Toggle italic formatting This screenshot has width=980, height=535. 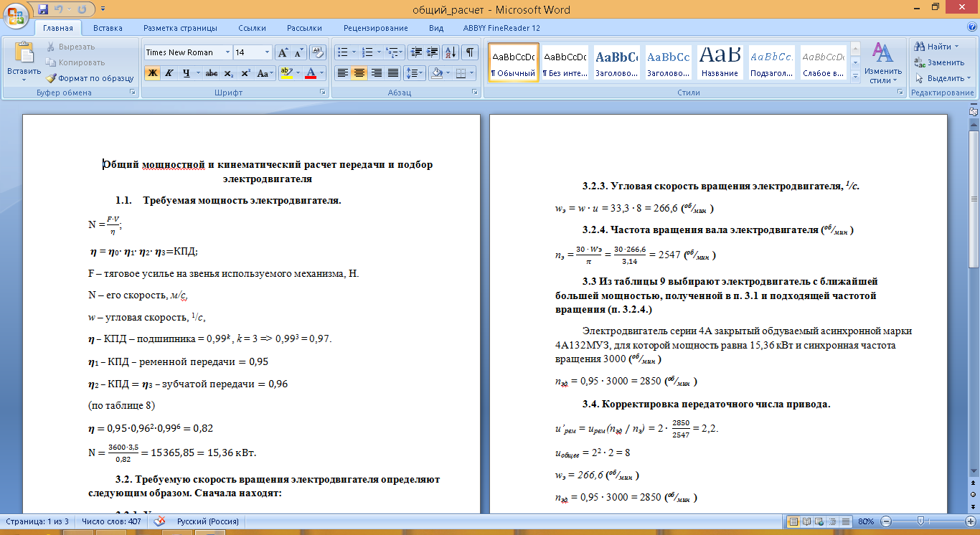[169, 73]
